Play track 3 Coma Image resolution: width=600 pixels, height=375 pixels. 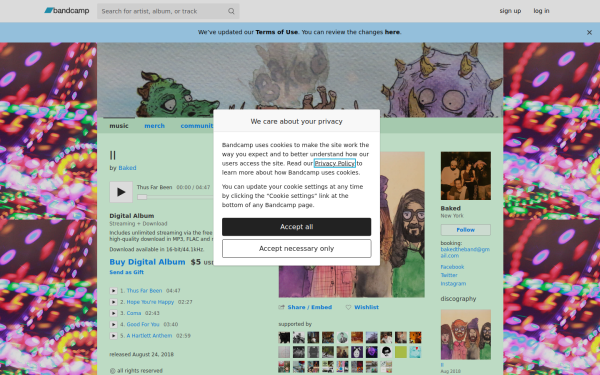[113, 313]
